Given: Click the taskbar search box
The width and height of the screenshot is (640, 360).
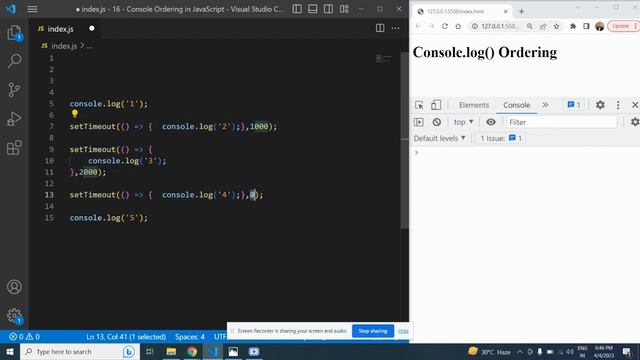Looking at the screenshot, I should (80, 351).
